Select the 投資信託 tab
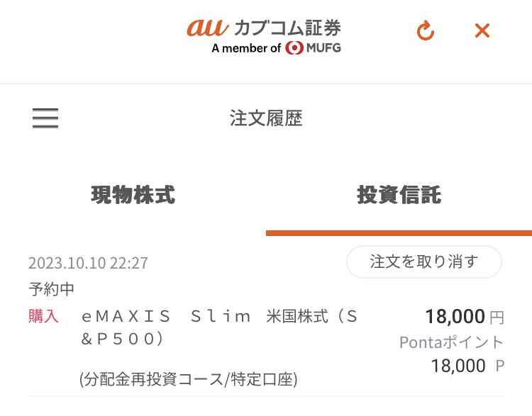 399,195
